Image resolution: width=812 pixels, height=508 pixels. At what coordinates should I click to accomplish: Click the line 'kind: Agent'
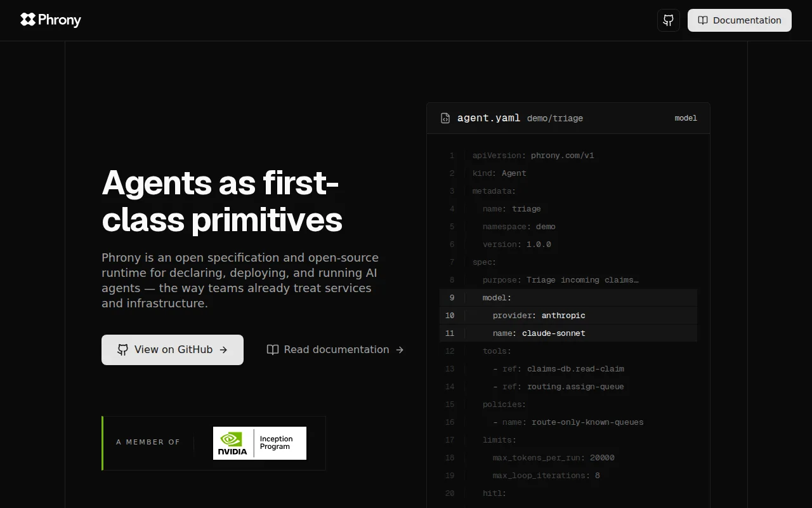click(x=568, y=173)
